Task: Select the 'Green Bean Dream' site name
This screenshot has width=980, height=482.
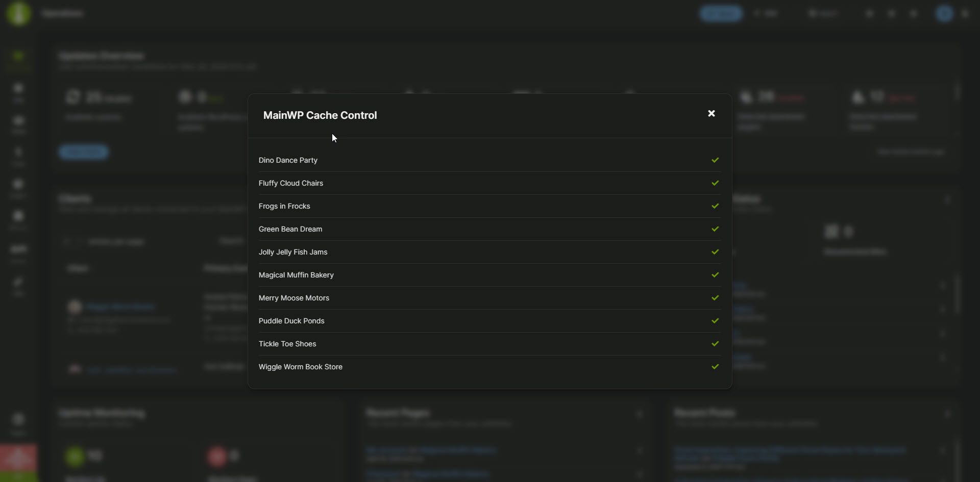Action: [x=290, y=229]
